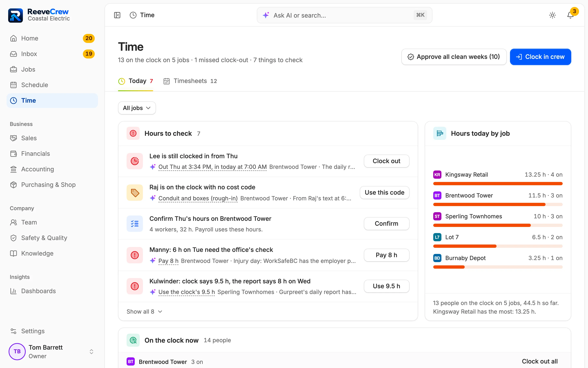Open notifications bell

(x=570, y=15)
